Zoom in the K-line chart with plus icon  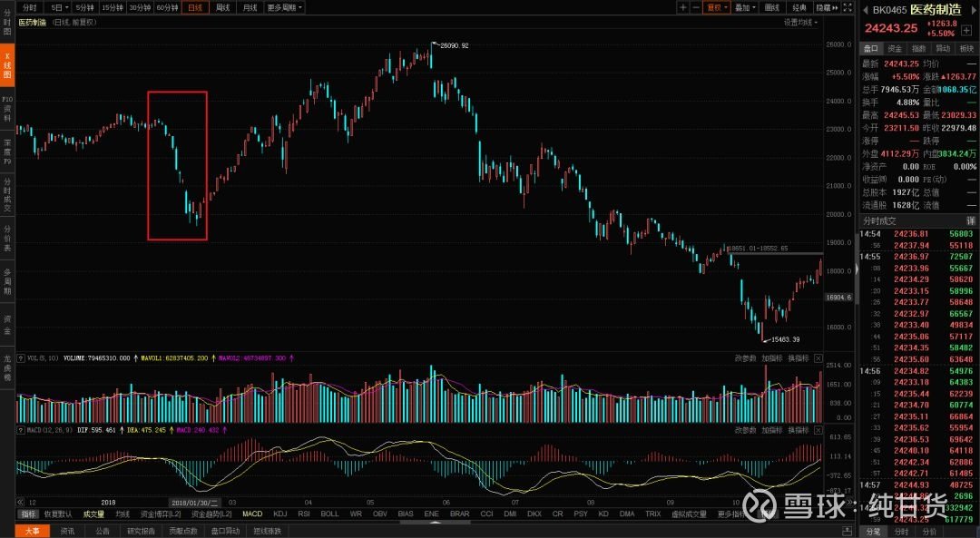(683, 7)
